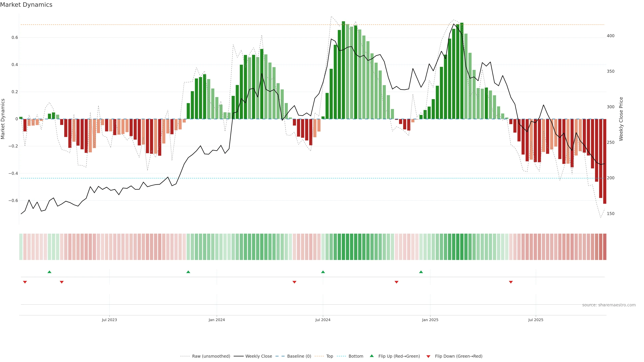
Task: Toggle the Baseline (0) legend entry
Action: 299,356
